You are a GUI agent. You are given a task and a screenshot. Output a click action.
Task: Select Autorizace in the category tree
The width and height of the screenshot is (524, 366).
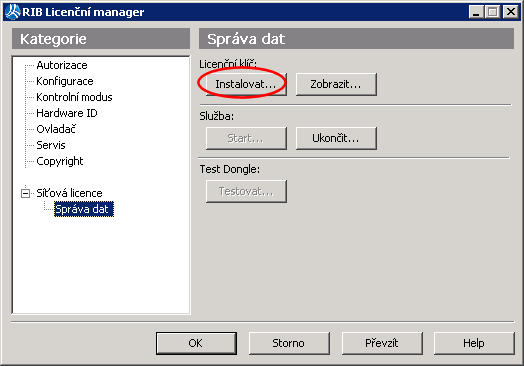point(62,65)
